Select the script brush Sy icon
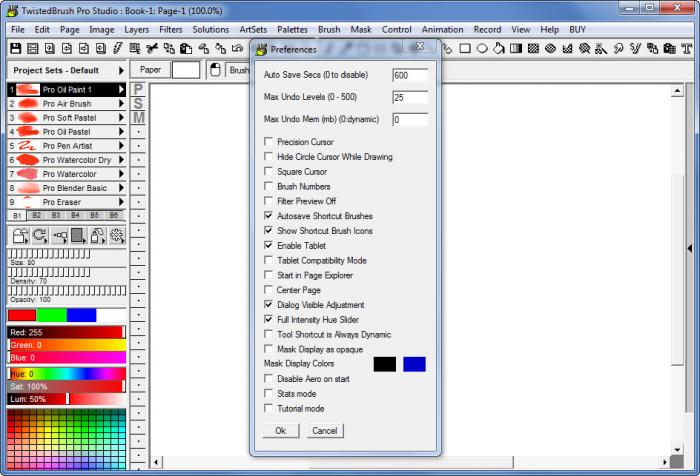This screenshot has width=700, height=476. coord(635,48)
